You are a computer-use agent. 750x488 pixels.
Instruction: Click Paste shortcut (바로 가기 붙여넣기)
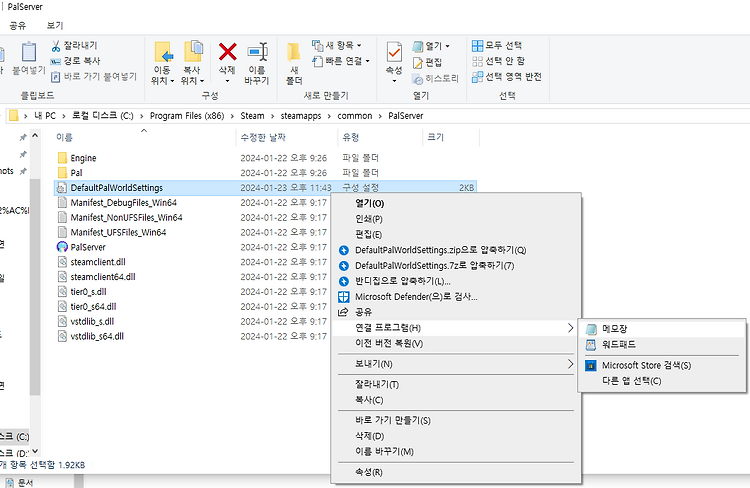pos(95,77)
